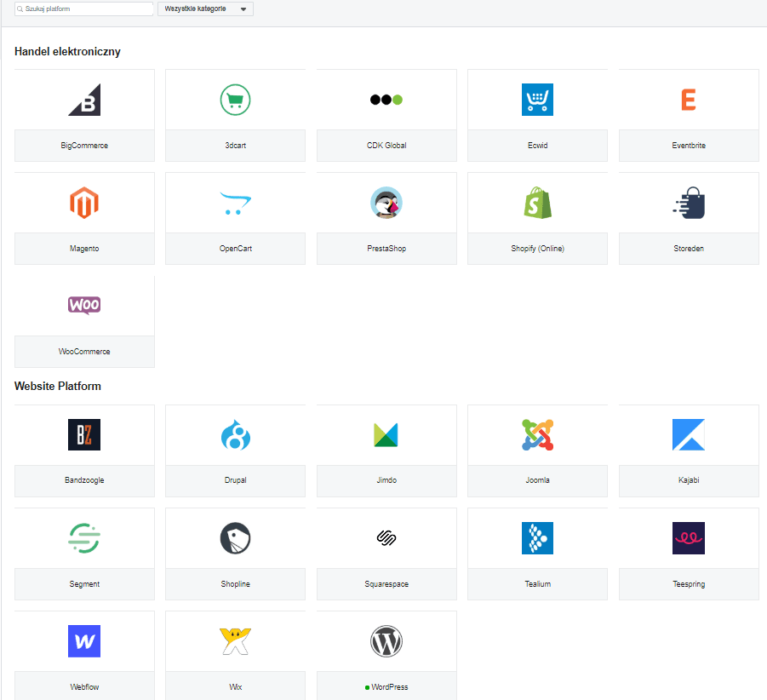The image size is (767, 700).
Task: Select the WooCommerce Woo logo
Action: pos(84,305)
